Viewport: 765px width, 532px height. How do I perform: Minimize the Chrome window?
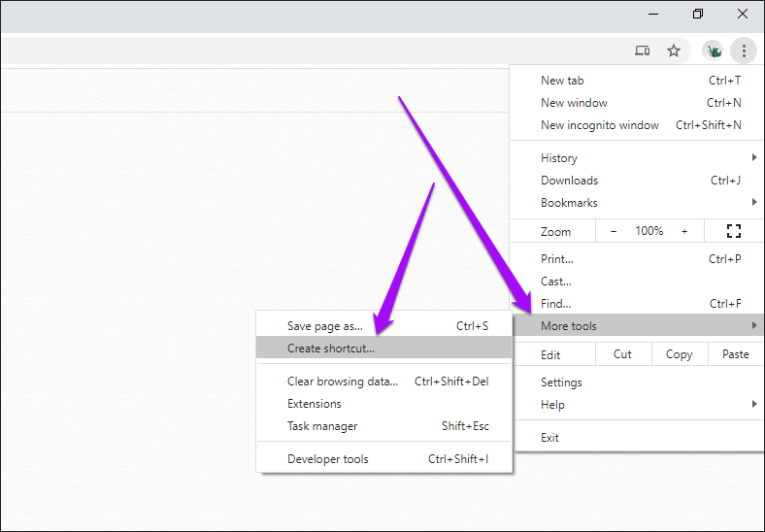tap(652, 15)
